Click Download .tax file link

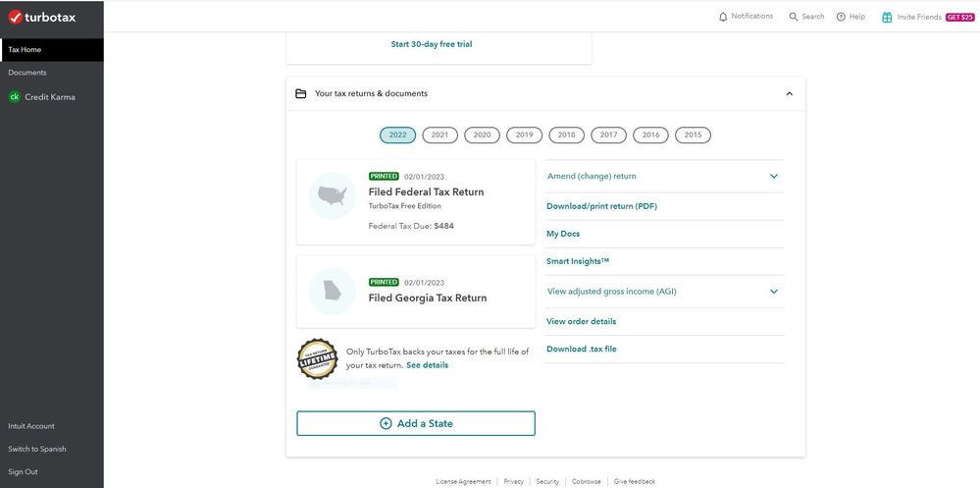(x=582, y=350)
